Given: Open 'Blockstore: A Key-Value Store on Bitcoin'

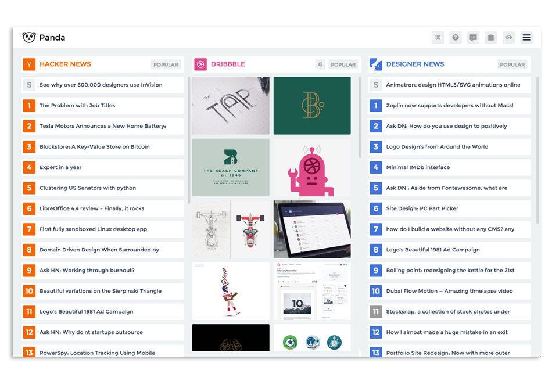Looking at the screenshot, I should pyautogui.click(x=102, y=147).
